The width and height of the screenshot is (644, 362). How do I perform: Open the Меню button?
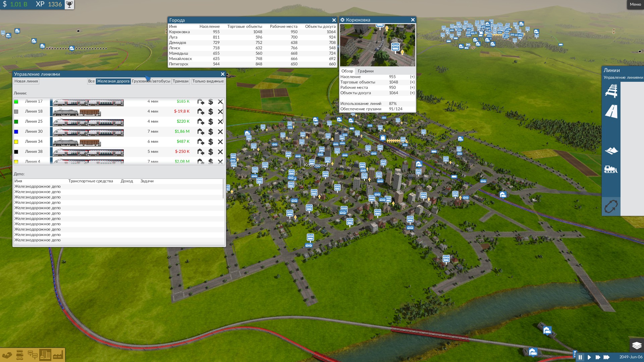click(x=635, y=4)
